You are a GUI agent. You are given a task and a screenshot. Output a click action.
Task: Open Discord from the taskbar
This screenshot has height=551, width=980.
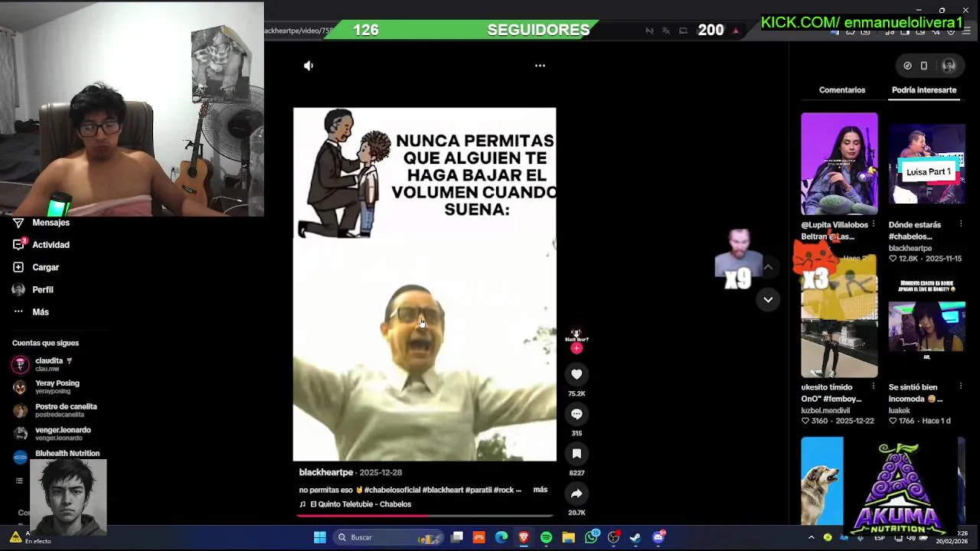658,537
